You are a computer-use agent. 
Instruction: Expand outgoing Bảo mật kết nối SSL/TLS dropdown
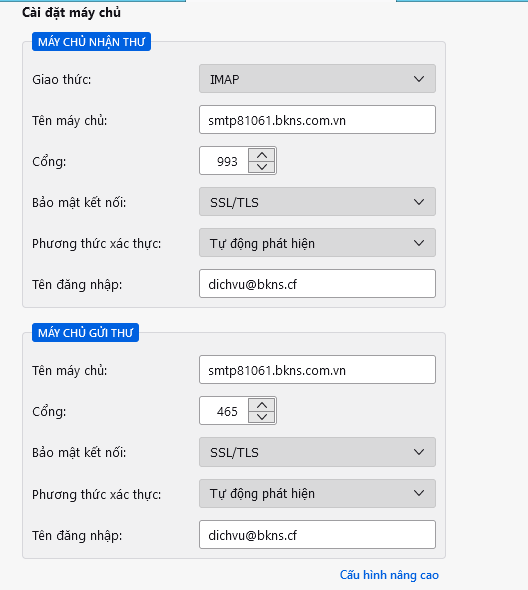click(317, 452)
